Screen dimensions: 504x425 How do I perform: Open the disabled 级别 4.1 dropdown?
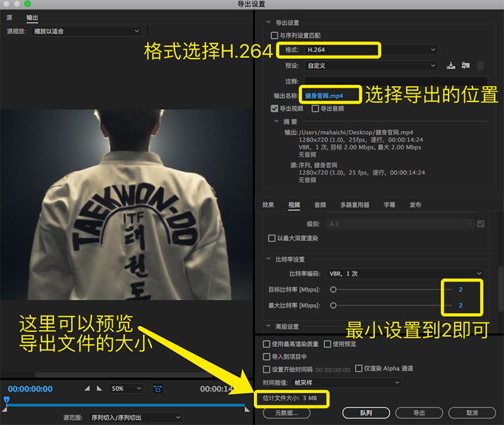[400, 224]
